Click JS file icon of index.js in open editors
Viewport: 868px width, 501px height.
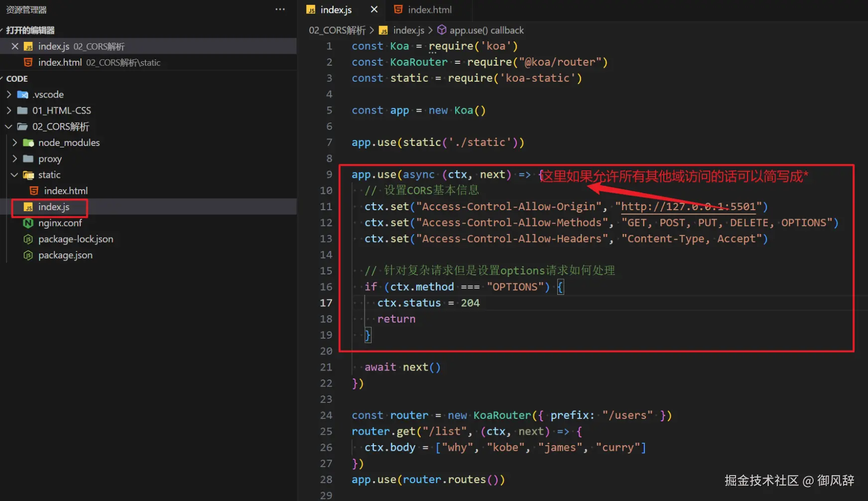tap(28, 46)
